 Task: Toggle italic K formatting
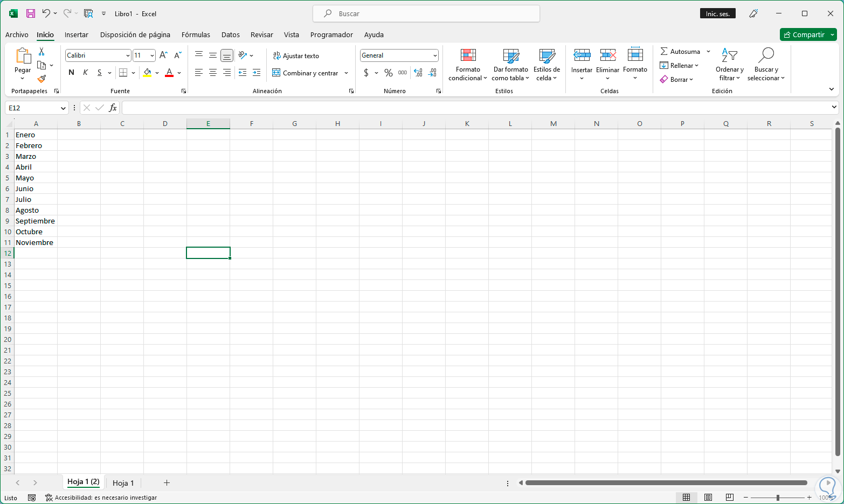(x=85, y=73)
